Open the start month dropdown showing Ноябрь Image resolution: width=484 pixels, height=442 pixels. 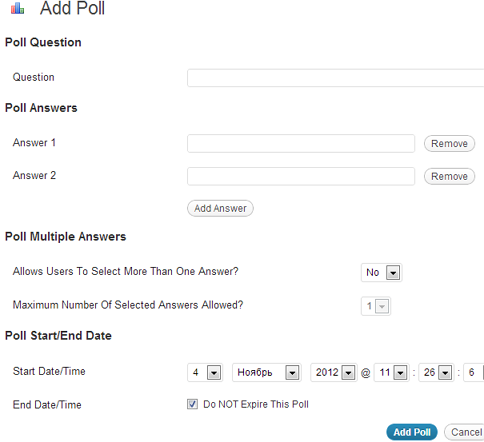click(x=267, y=372)
